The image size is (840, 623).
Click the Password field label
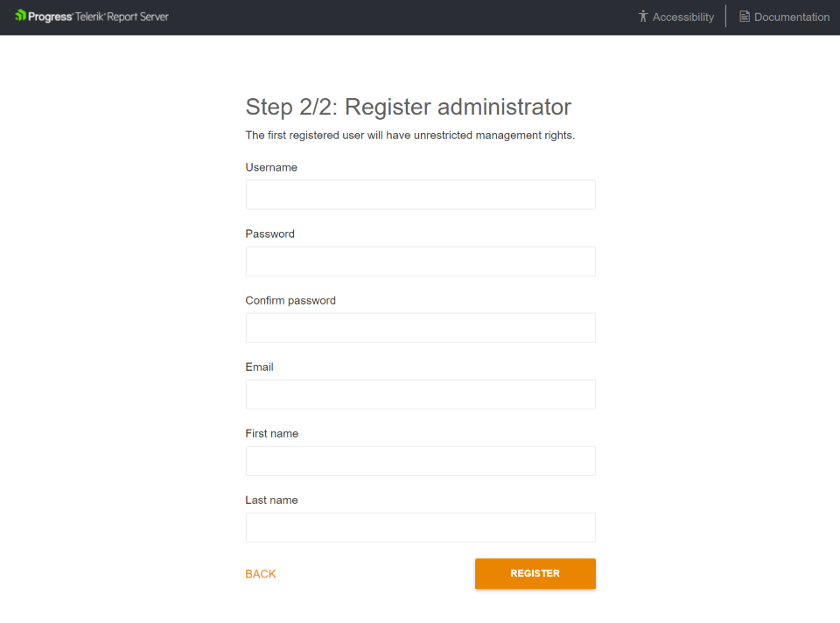point(270,234)
